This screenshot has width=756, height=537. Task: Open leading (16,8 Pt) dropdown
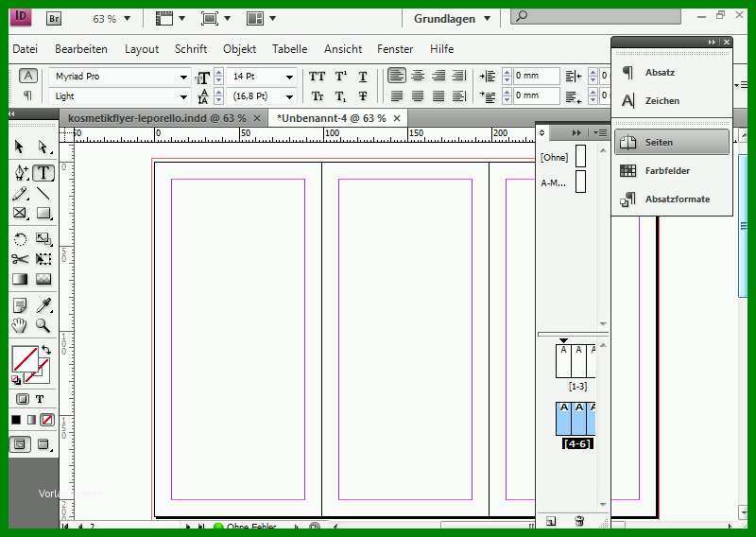tap(289, 96)
